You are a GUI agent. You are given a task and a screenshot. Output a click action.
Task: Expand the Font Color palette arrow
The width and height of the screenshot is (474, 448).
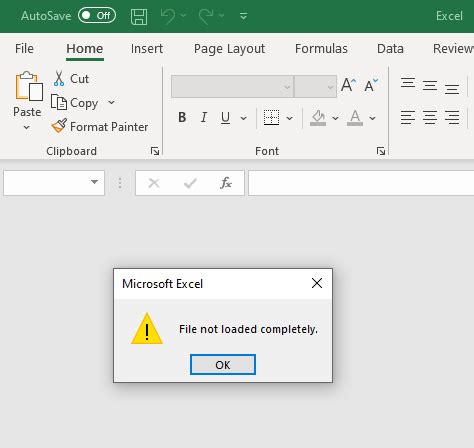point(373,118)
